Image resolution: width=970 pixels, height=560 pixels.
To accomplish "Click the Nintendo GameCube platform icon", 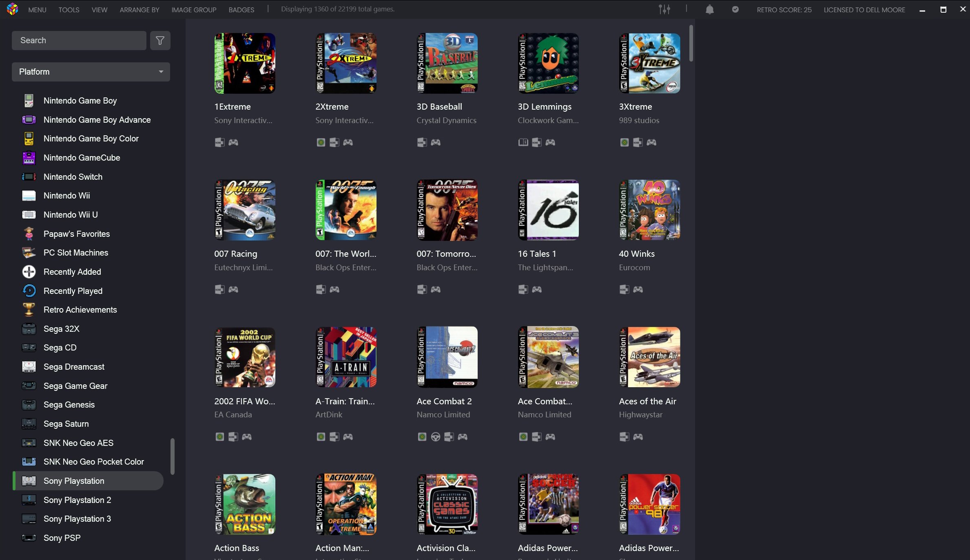I will coord(29,158).
